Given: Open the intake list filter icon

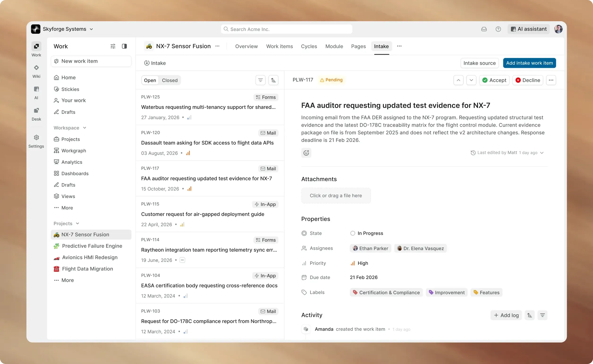Looking at the screenshot, I should 260,80.
